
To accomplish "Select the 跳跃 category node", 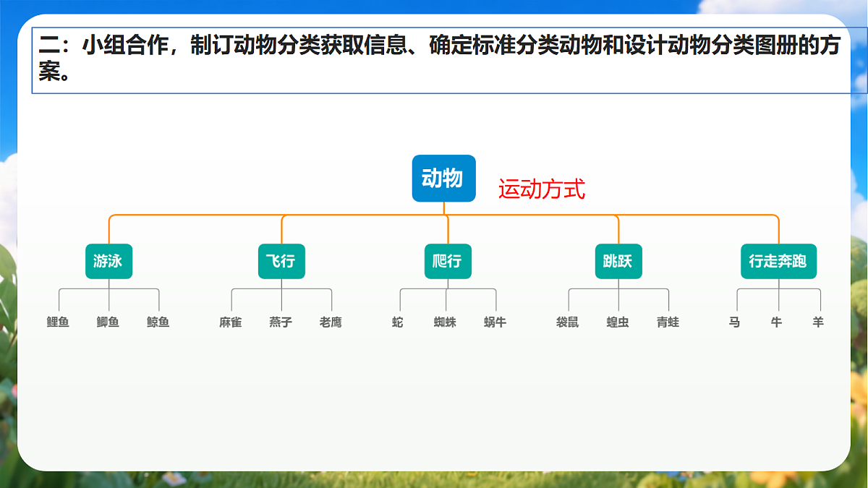I will pyautogui.click(x=618, y=261).
